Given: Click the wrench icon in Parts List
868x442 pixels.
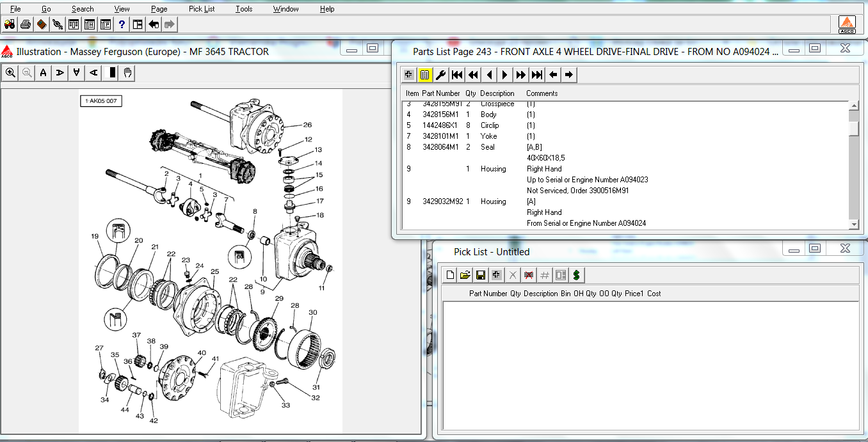Looking at the screenshot, I should pyautogui.click(x=441, y=75).
